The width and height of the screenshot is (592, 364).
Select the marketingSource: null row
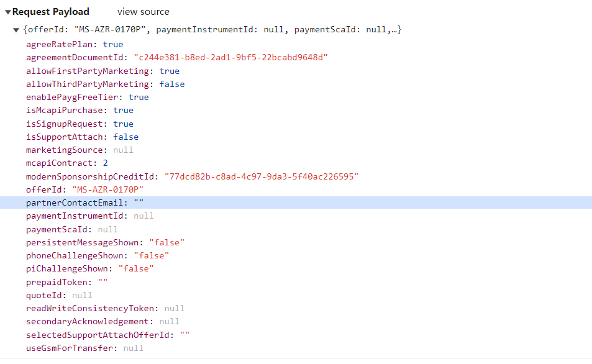click(80, 150)
